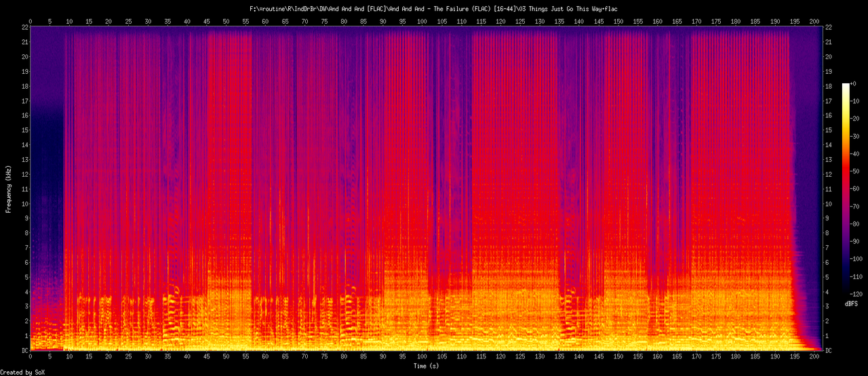Click the "-90" value on dBFS legend
Viewport: 868px width, 376px height.
(x=856, y=241)
